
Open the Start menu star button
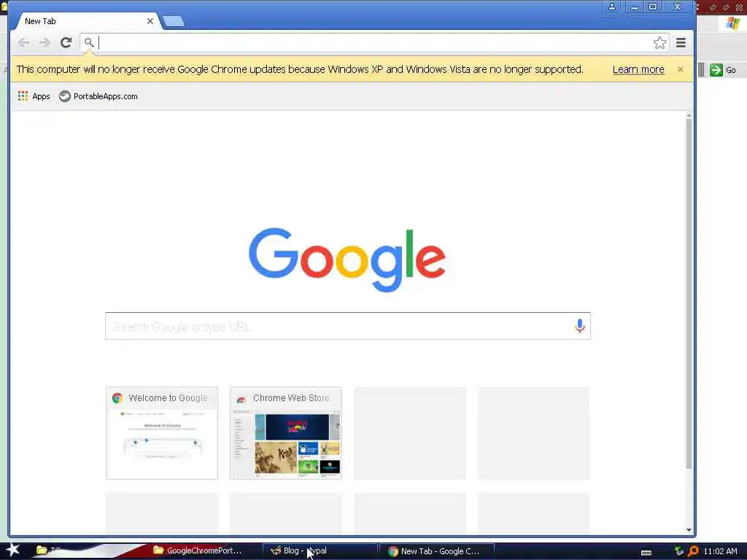pos(12,550)
